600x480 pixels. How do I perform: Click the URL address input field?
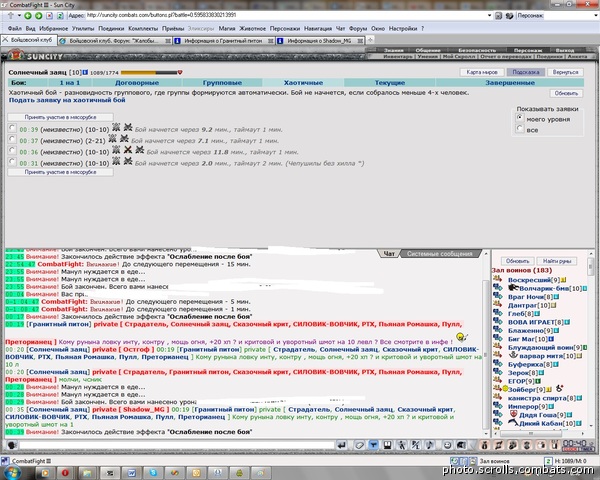tap(287, 16)
